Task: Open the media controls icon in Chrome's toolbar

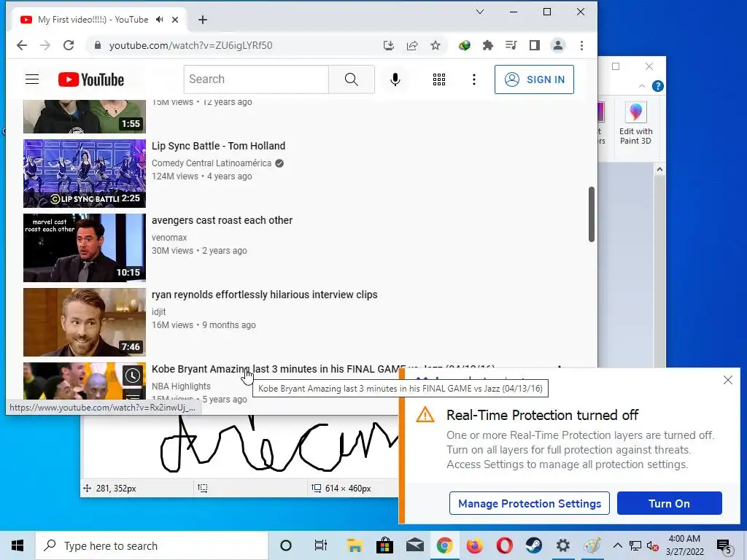Action: (x=511, y=45)
